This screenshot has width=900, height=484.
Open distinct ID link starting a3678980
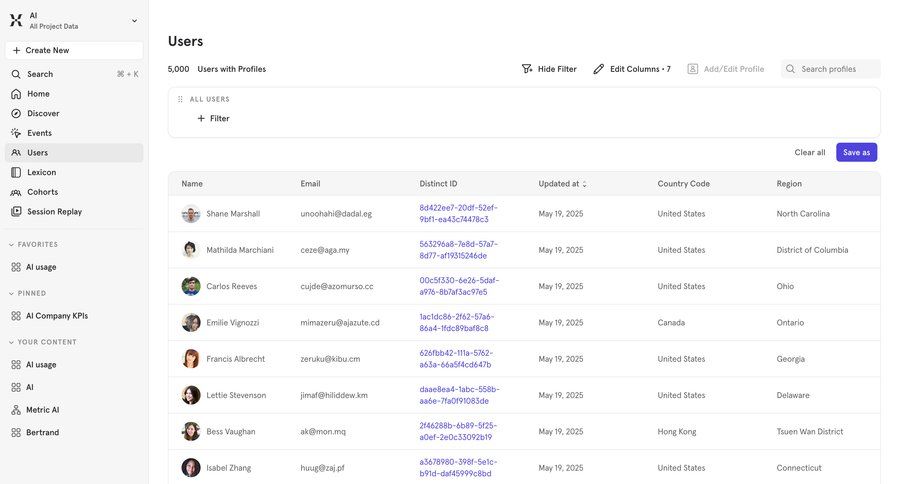[x=458, y=468]
